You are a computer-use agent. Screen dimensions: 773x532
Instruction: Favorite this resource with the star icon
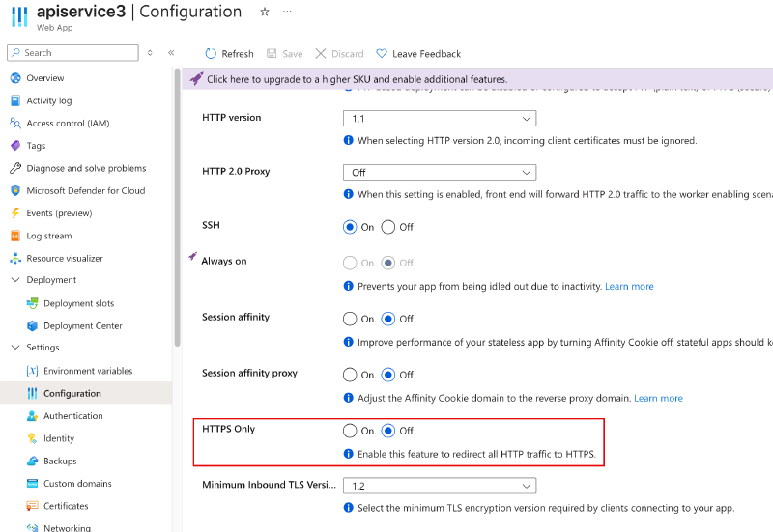(x=265, y=12)
